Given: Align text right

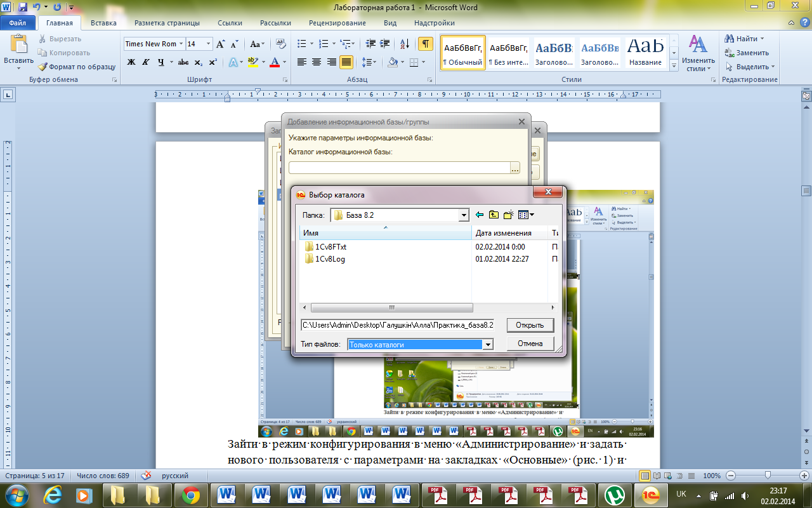Looking at the screenshot, I should coord(331,62).
